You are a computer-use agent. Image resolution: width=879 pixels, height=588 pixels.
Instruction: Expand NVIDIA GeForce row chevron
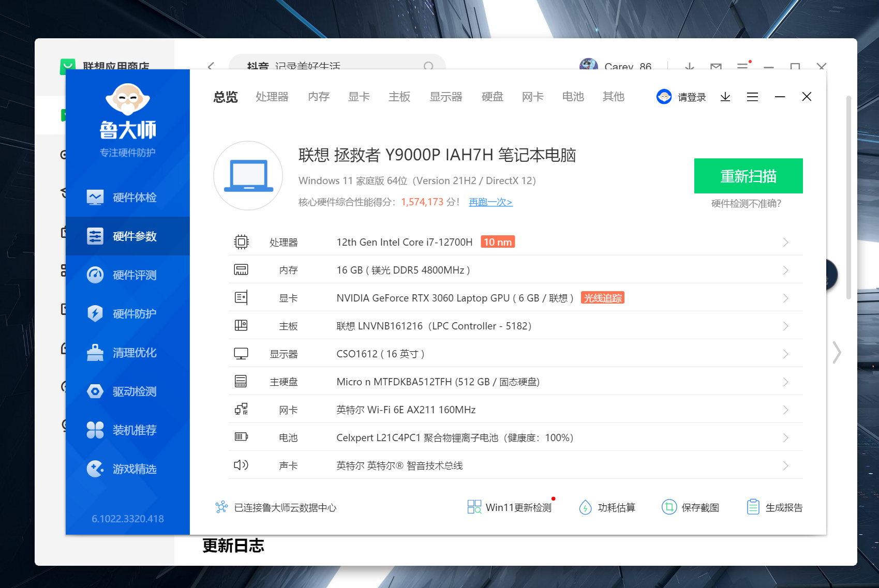785,298
